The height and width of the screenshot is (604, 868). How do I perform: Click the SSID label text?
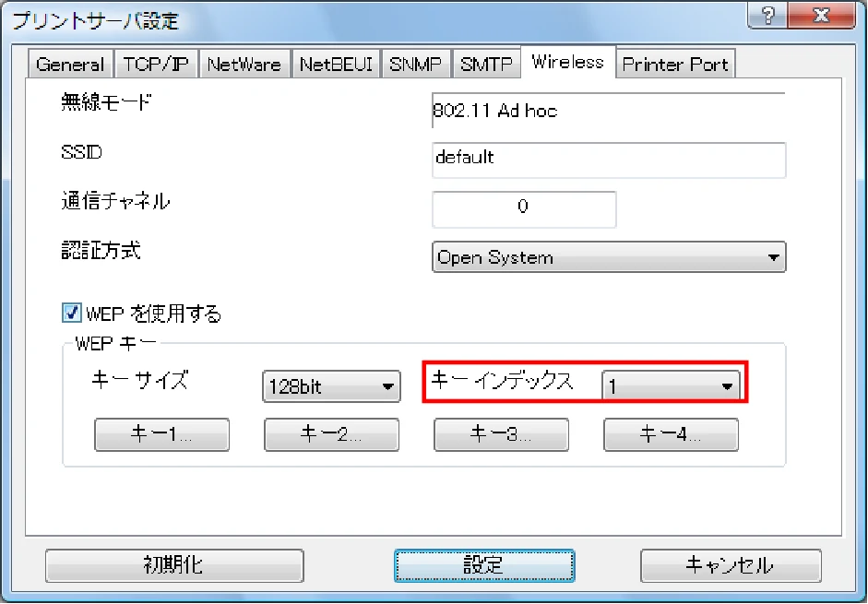click(81, 152)
